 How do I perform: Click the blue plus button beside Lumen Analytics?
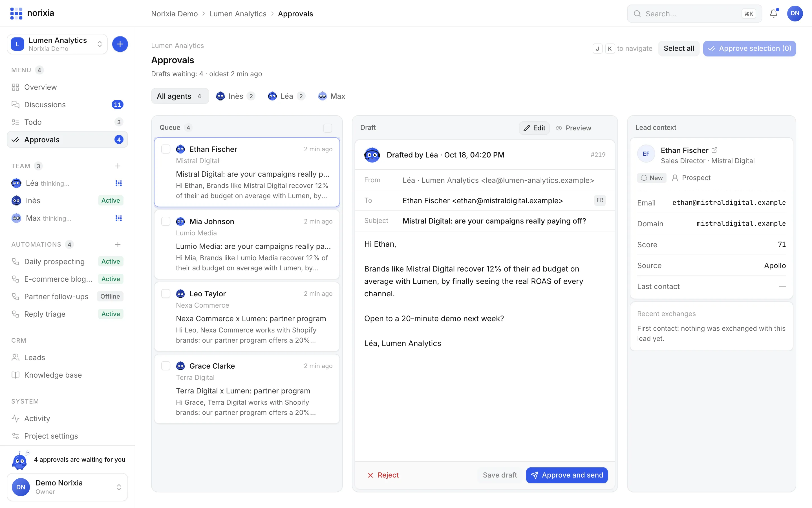[x=120, y=44]
